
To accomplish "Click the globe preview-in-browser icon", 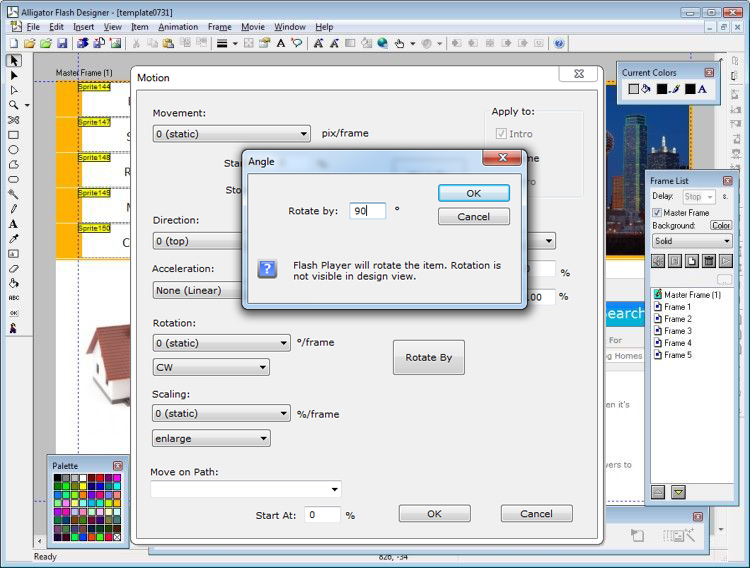I will point(382,44).
